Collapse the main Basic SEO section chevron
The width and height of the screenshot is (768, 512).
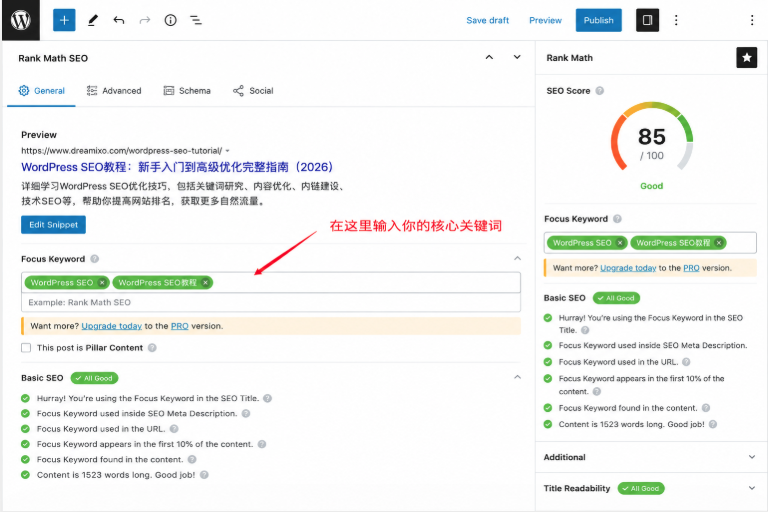517,377
